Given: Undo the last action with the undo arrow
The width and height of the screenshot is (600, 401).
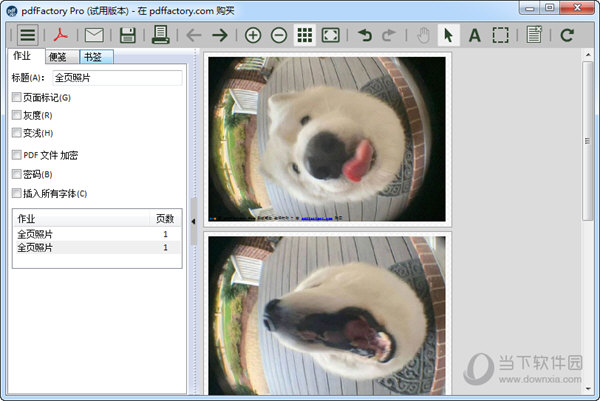Looking at the screenshot, I should tap(365, 35).
